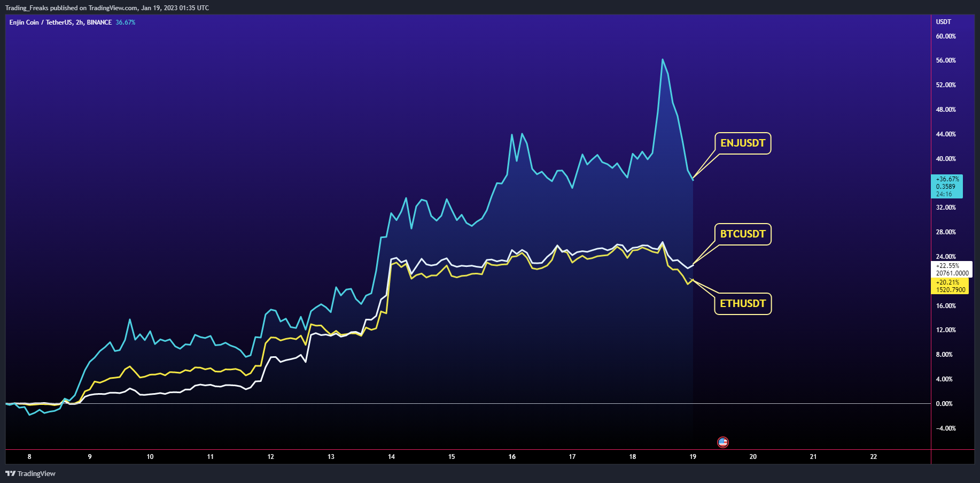Screen dimensions: 980x483
Task: Click date 11 on the time axis
Action: [x=211, y=457]
